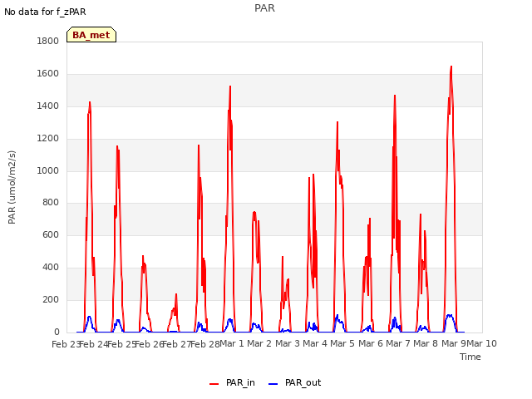Click the Mar 5 x-axis label
The image size is (532, 399).
tap(342, 343)
